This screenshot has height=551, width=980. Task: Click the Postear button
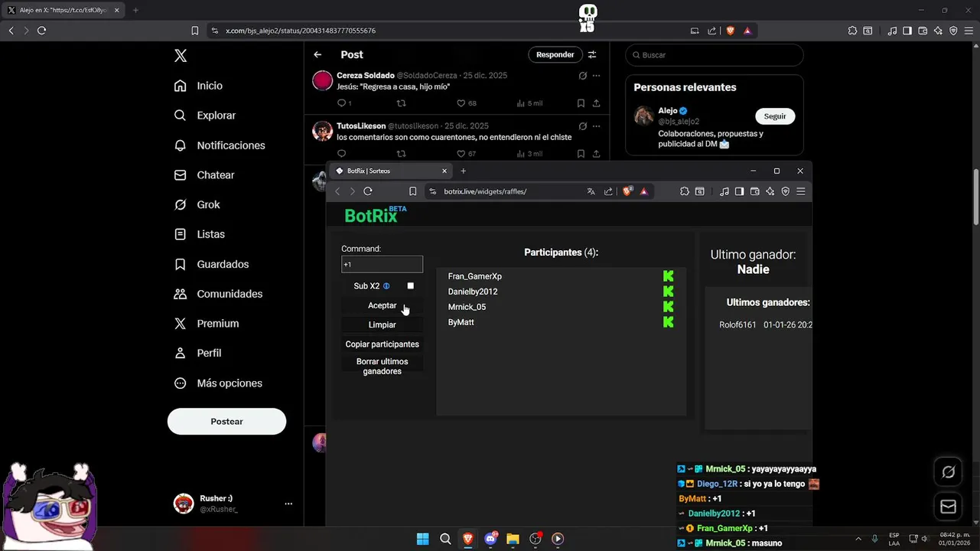(x=226, y=422)
